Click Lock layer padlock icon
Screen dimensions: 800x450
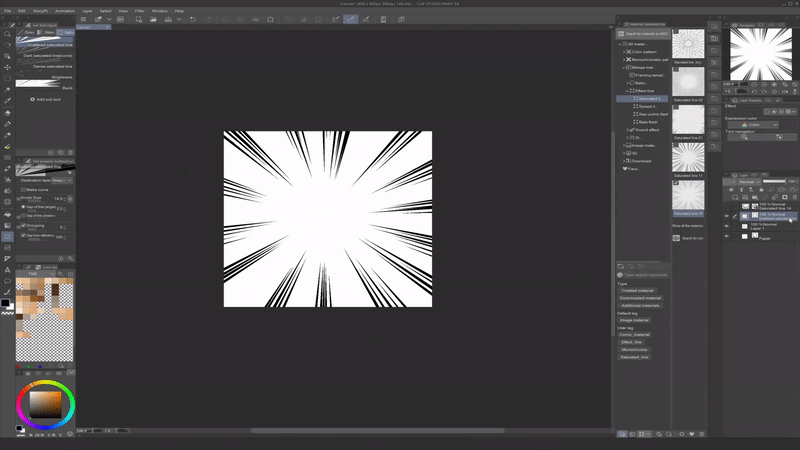tap(761, 190)
